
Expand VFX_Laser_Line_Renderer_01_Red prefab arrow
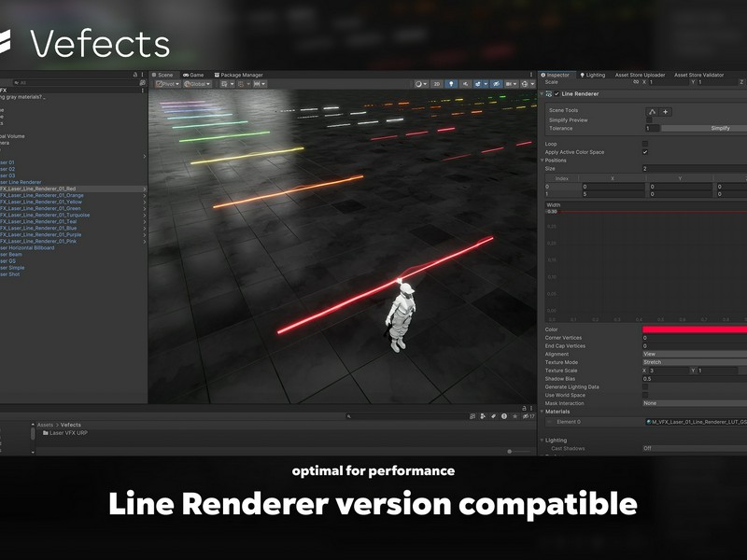pyautogui.click(x=145, y=189)
